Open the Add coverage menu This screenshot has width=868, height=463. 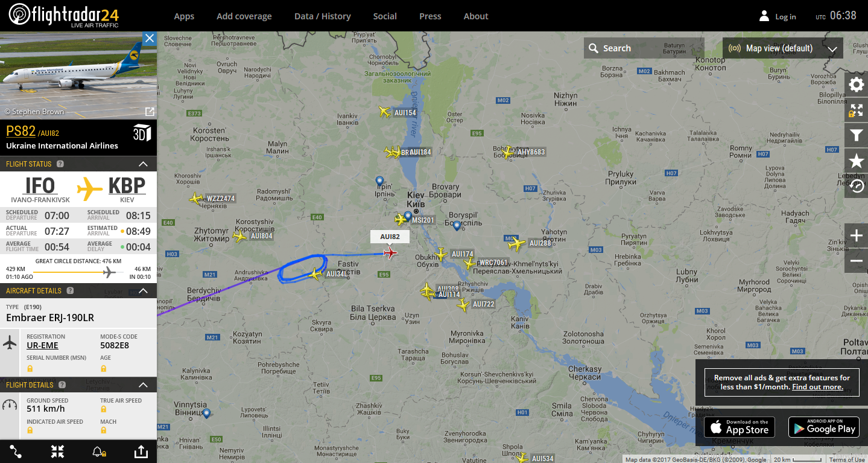coord(244,16)
